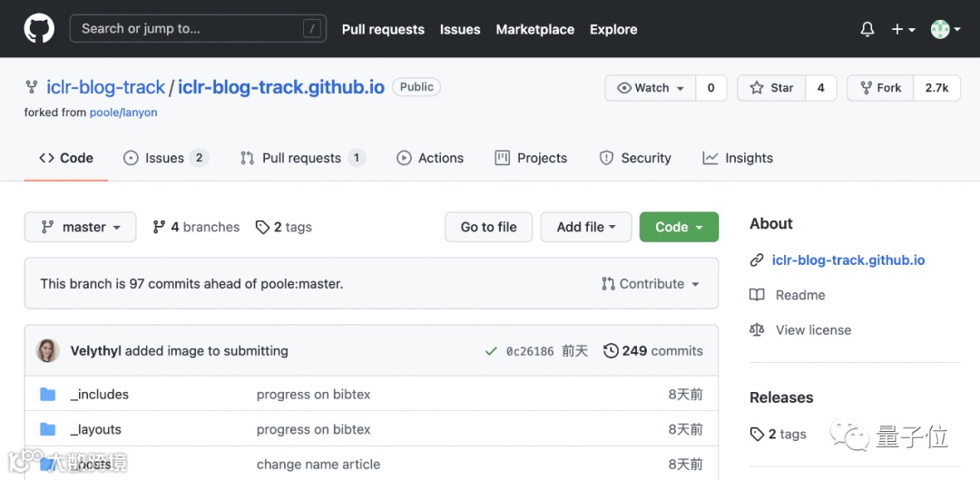Open Velythyl author link

pos(96,350)
